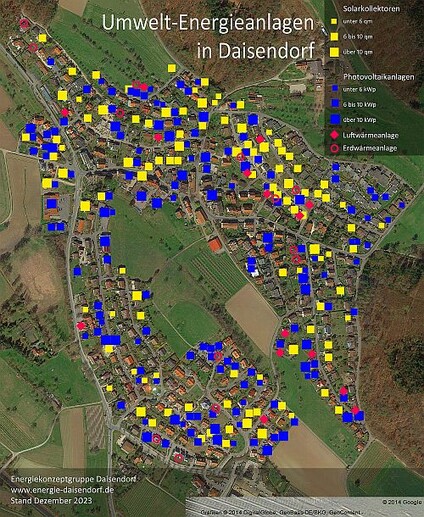The width and height of the screenshot is (424, 517).
Task: Click the large orange-roofed building beside the vineyard
Action: pos(215,245)
